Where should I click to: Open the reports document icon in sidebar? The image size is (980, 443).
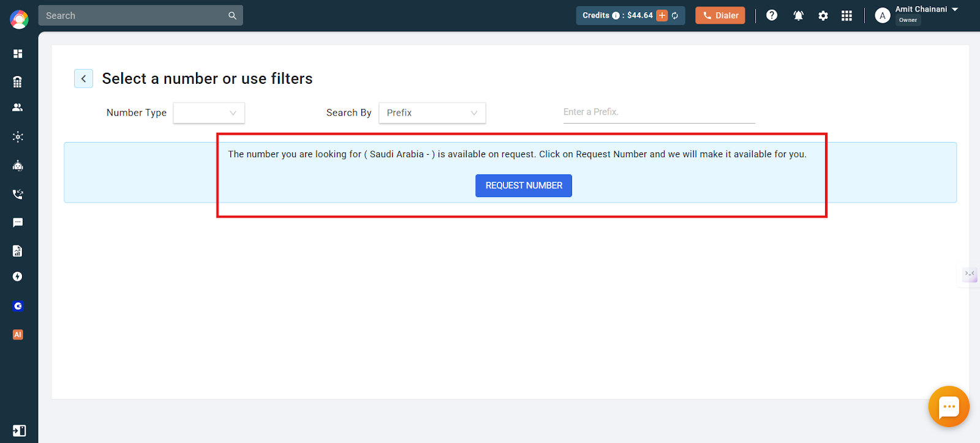click(18, 251)
